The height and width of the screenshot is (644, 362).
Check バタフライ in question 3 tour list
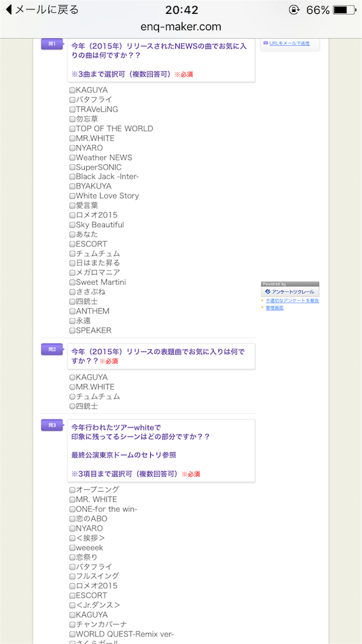[72, 567]
